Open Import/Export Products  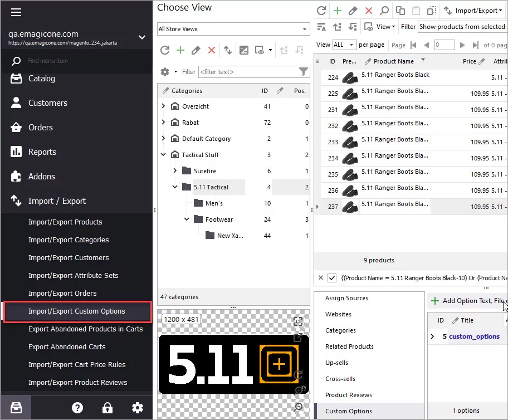point(65,222)
